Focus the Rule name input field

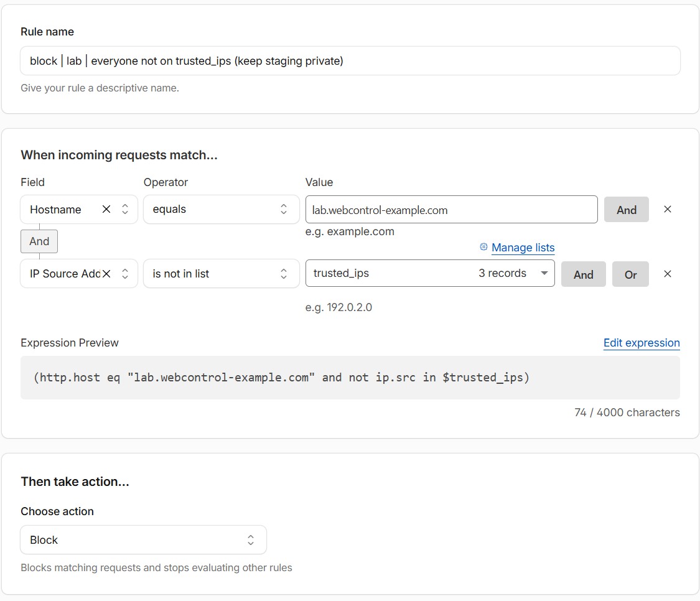(350, 61)
